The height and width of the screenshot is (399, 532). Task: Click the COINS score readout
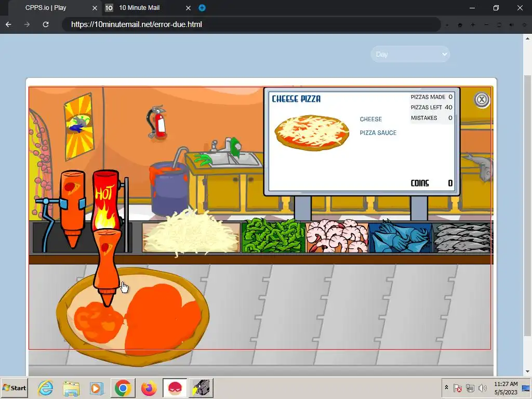pos(432,183)
